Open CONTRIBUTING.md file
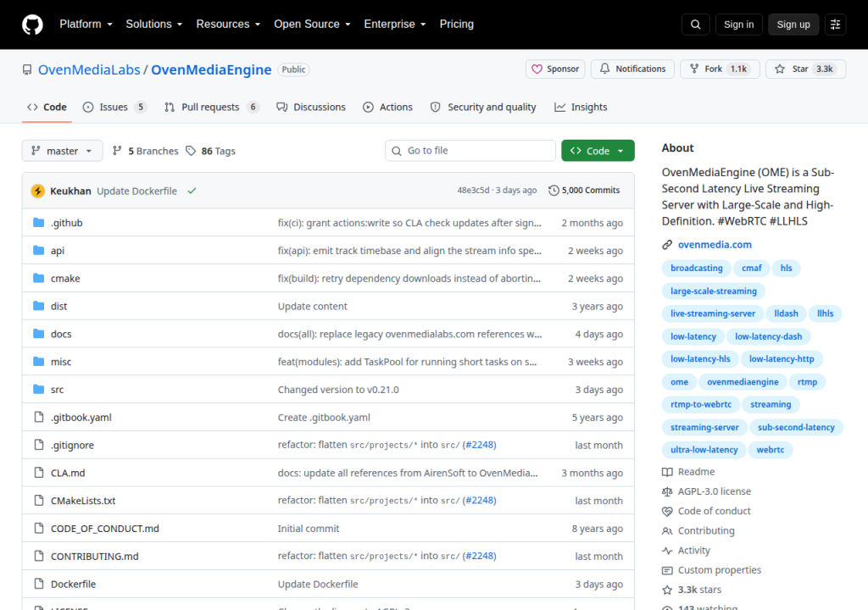 click(95, 556)
